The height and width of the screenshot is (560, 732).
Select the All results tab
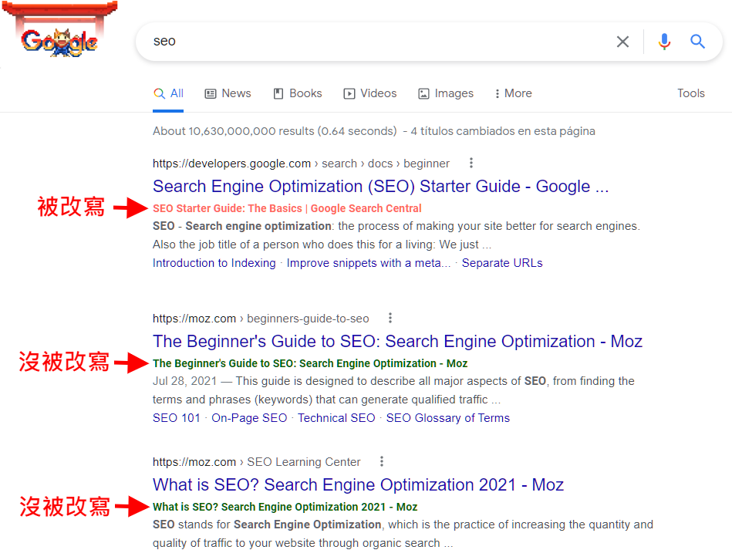(x=168, y=93)
